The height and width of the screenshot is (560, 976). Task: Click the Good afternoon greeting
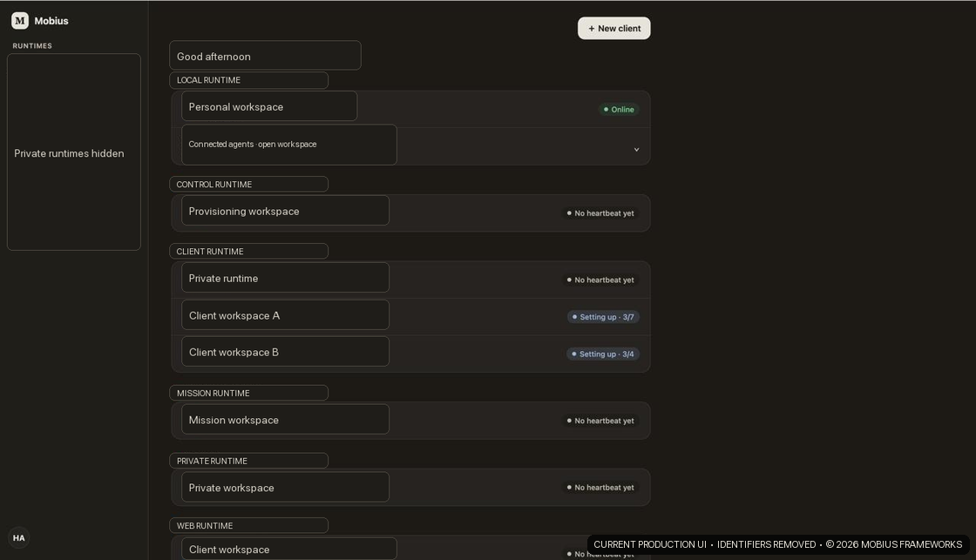pyautogui.click(x=265, y=56)
